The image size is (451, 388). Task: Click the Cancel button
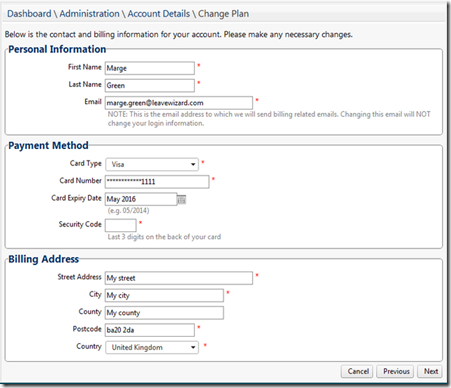358,371
